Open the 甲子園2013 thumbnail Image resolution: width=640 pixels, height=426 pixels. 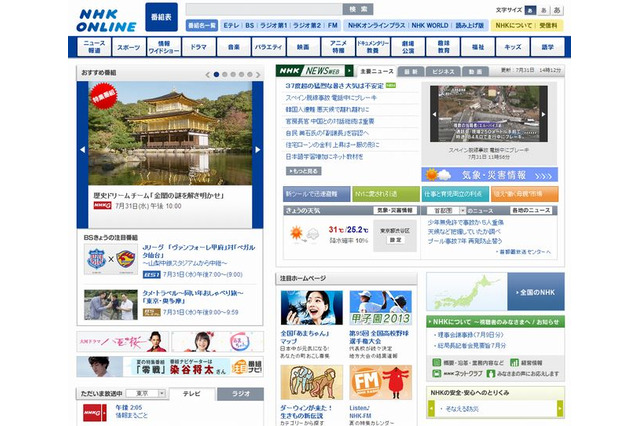[x=380, y=308]
